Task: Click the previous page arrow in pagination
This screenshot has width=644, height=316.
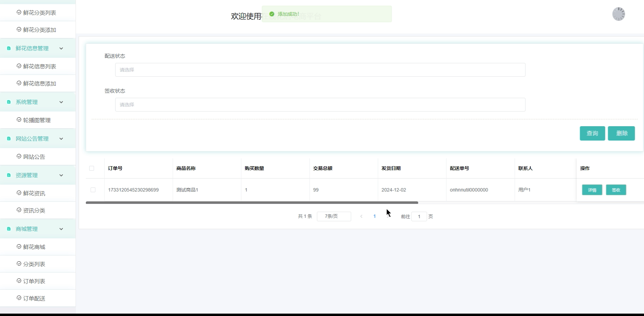Action: pos(361,216)
